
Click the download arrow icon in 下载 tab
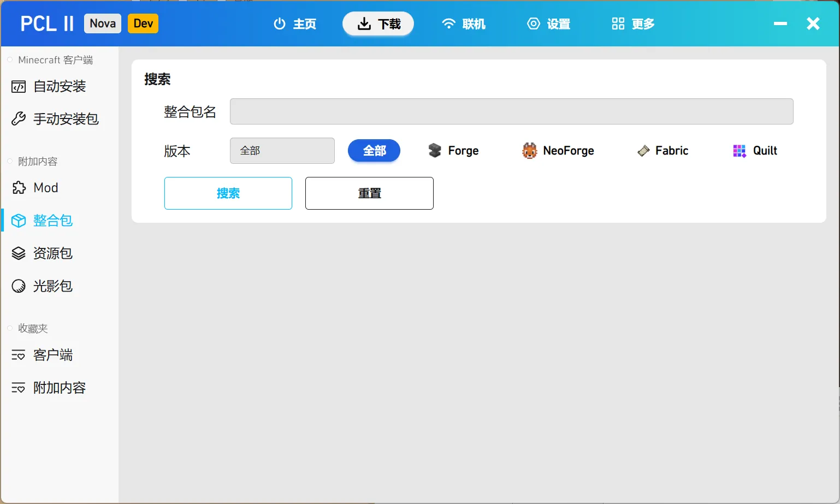point(364,24)
